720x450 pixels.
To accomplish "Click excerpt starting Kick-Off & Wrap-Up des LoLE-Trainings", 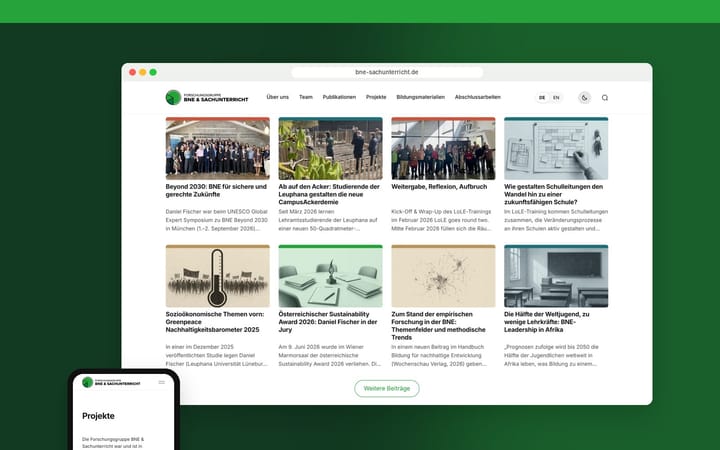I will [441, 220].
